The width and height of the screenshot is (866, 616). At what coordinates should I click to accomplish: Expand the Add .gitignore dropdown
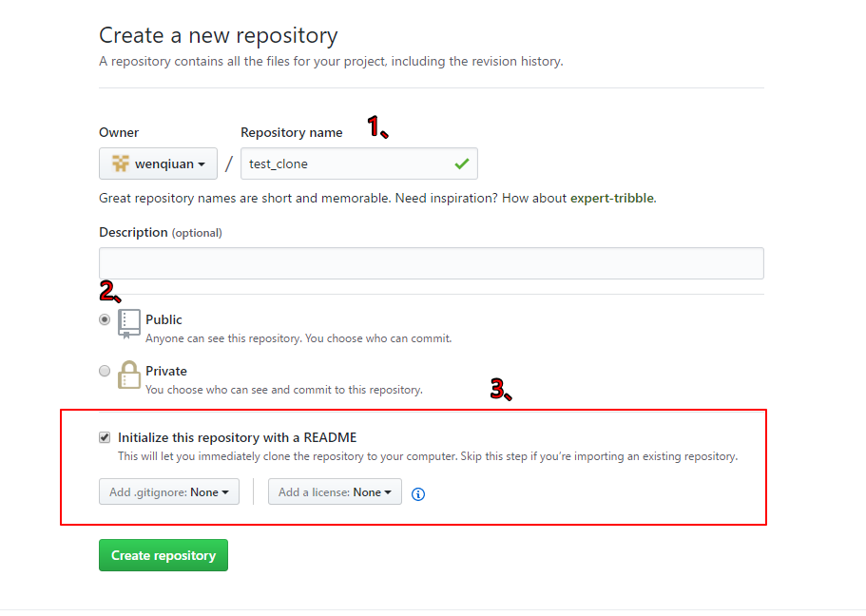169,491
